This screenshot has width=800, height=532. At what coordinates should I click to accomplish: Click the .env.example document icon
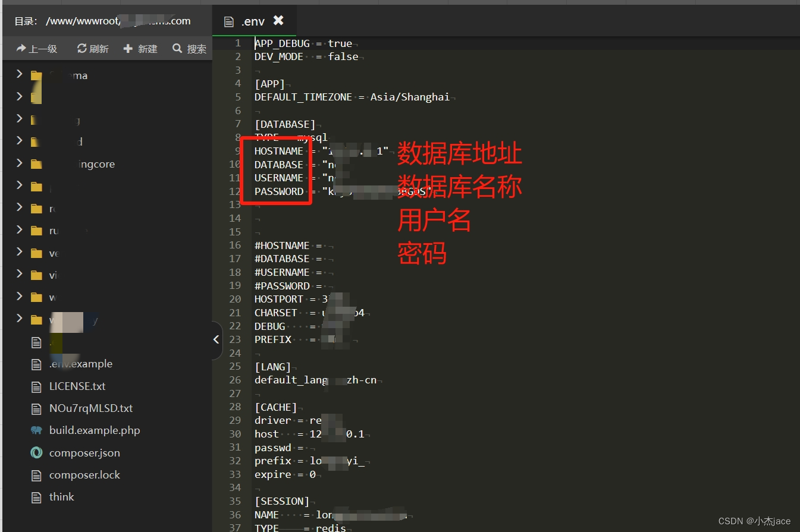pos(37,364)
